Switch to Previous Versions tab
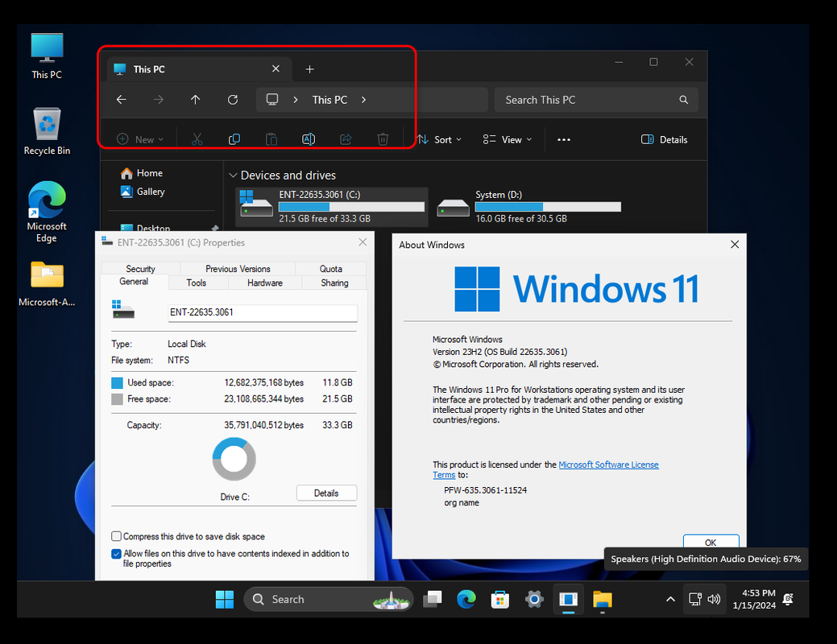 click(238, 268)
